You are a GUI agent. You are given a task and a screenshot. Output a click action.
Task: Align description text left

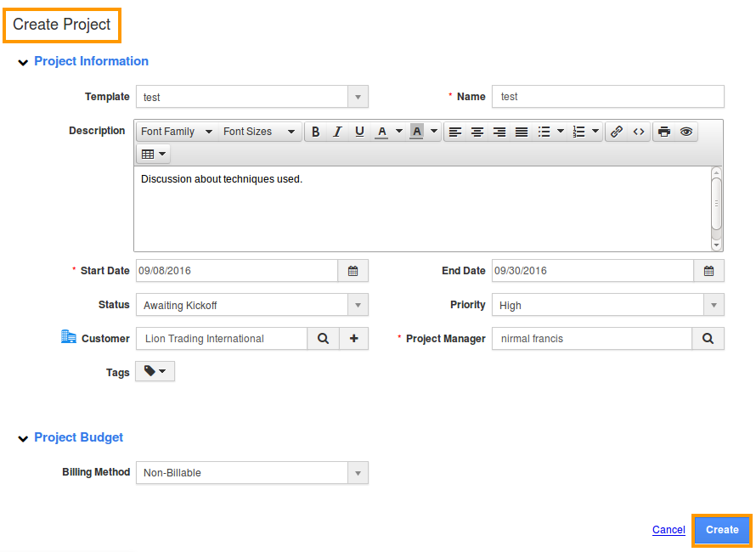click(x=455, y=132)
